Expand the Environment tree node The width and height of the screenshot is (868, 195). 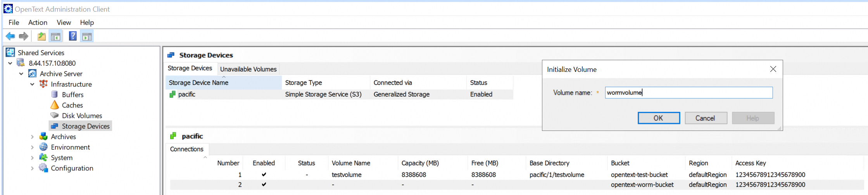(32, 147)
